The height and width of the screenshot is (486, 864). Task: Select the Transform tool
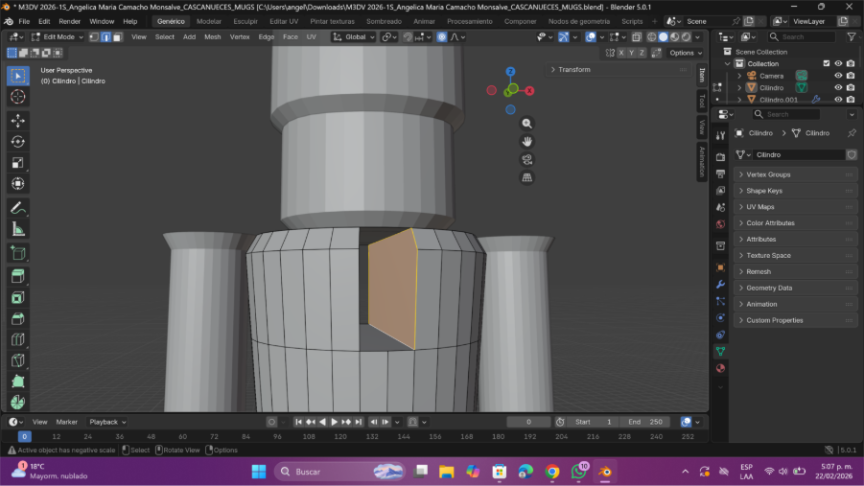coord(18,183)
